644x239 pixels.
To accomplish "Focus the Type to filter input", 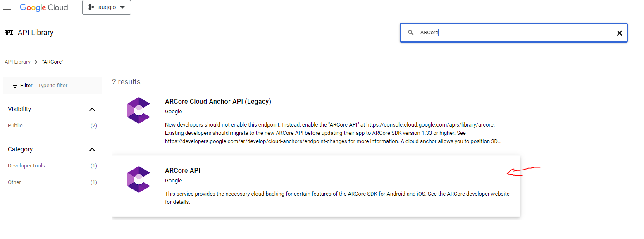I will pyautogui.click(x=66, y=86).
